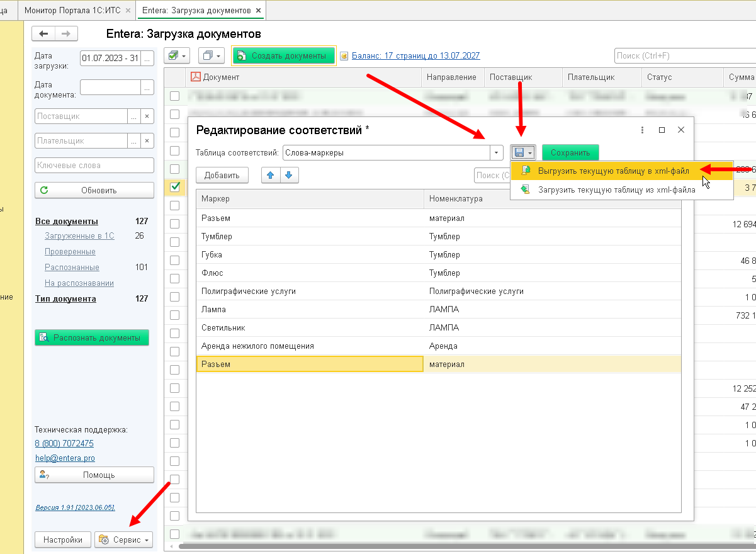756x554 pixels.
Task: Select the Аренда нежилого помещения marker cell
Action: click(x=310, y=346)
